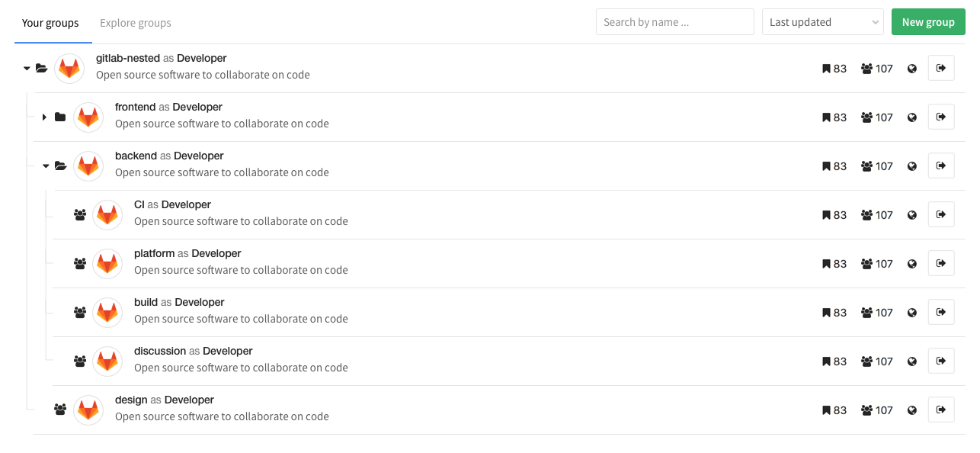
Task: Click the members count icon on the CI row
Action: (866, 214)
